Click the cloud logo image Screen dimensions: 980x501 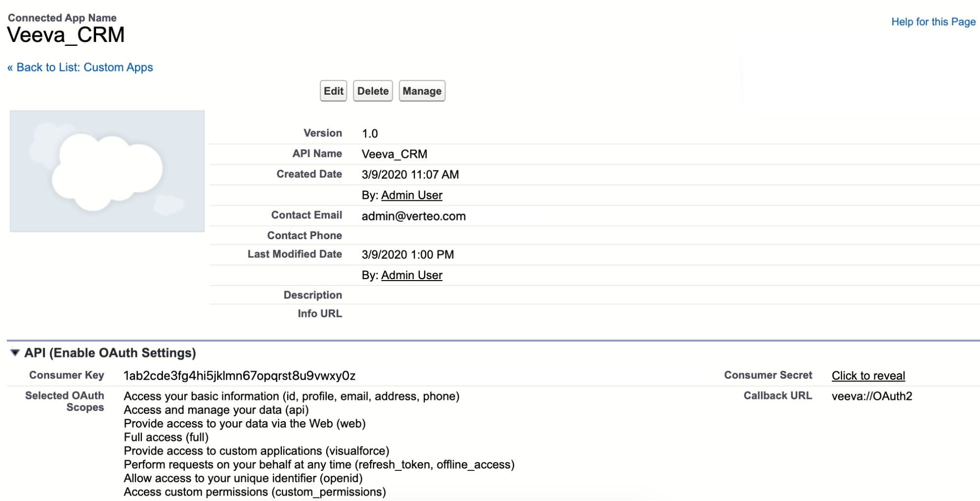[107, 171]
